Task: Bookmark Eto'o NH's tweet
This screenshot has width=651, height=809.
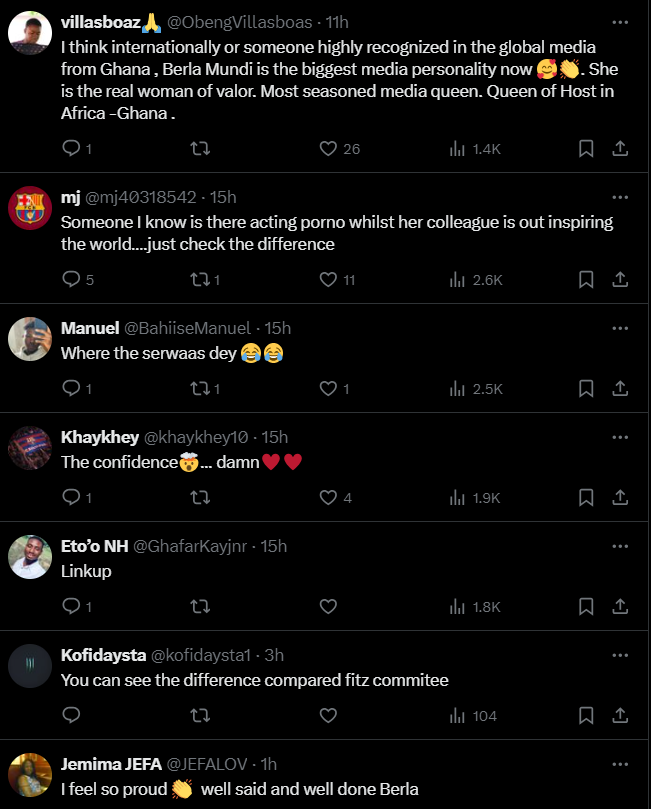Action: click(x=586, y=606)
